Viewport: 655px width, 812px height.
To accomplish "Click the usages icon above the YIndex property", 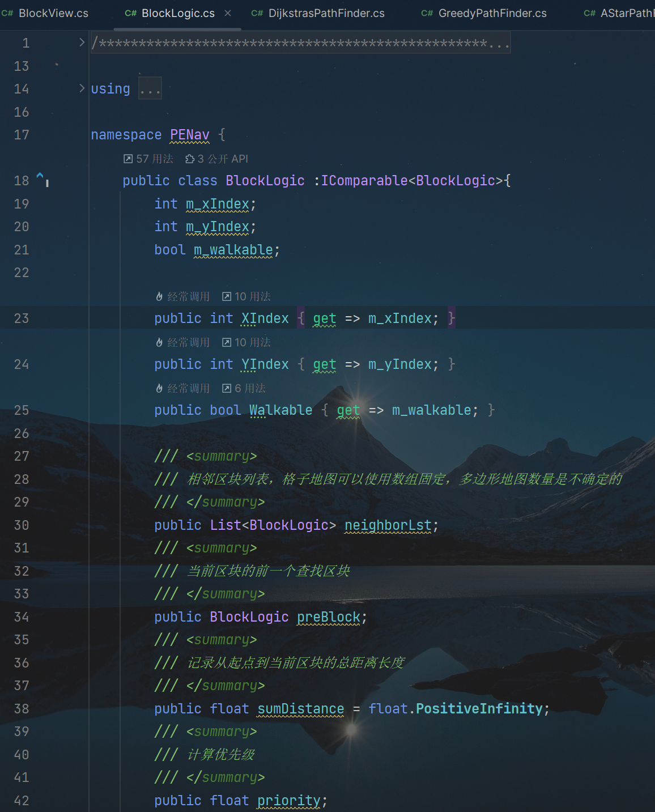I will [x=227, y=343].
